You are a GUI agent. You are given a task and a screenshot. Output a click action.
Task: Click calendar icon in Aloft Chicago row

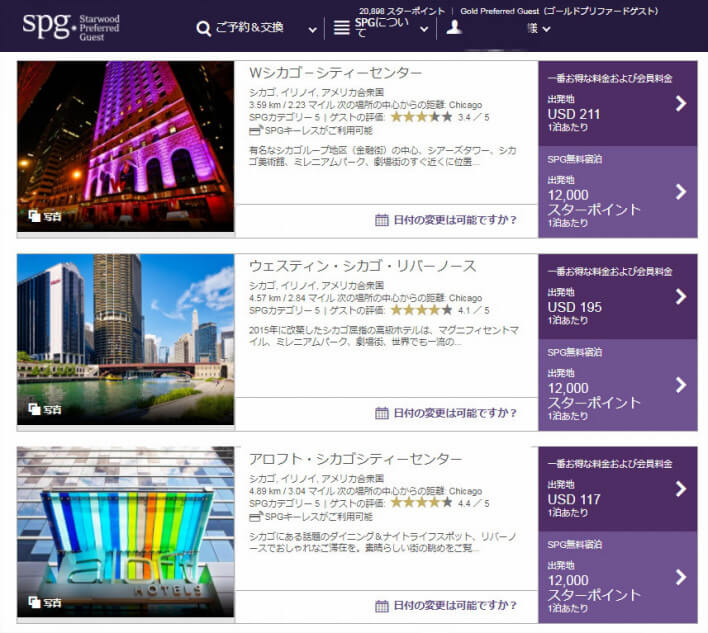[x=381, y=606]
